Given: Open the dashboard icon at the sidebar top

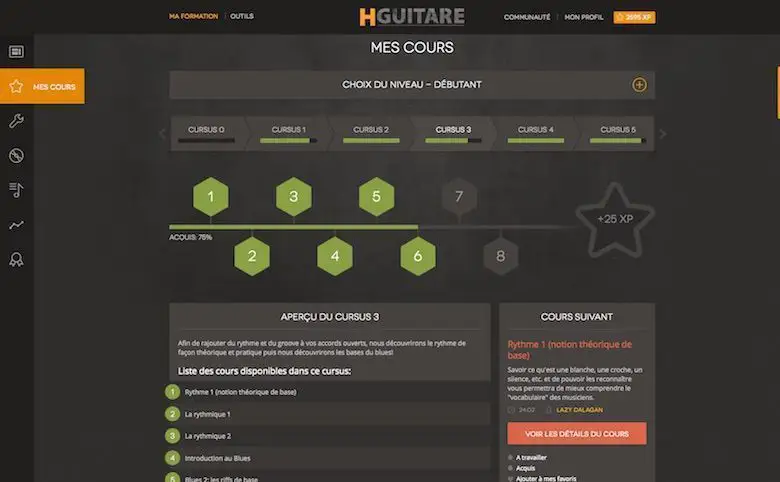Looking at the screenshot, I should coord(16,51).
